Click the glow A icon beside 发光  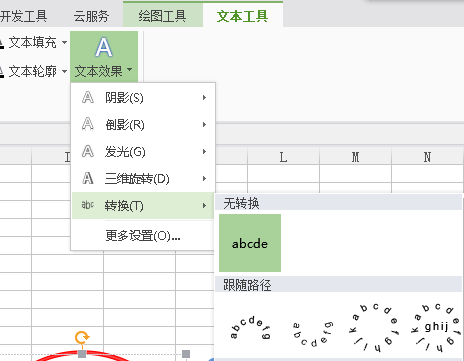(88, 151)
